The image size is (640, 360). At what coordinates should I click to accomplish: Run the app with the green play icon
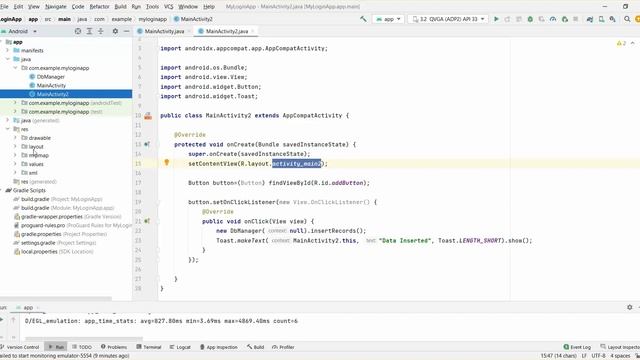coord(496,19)
